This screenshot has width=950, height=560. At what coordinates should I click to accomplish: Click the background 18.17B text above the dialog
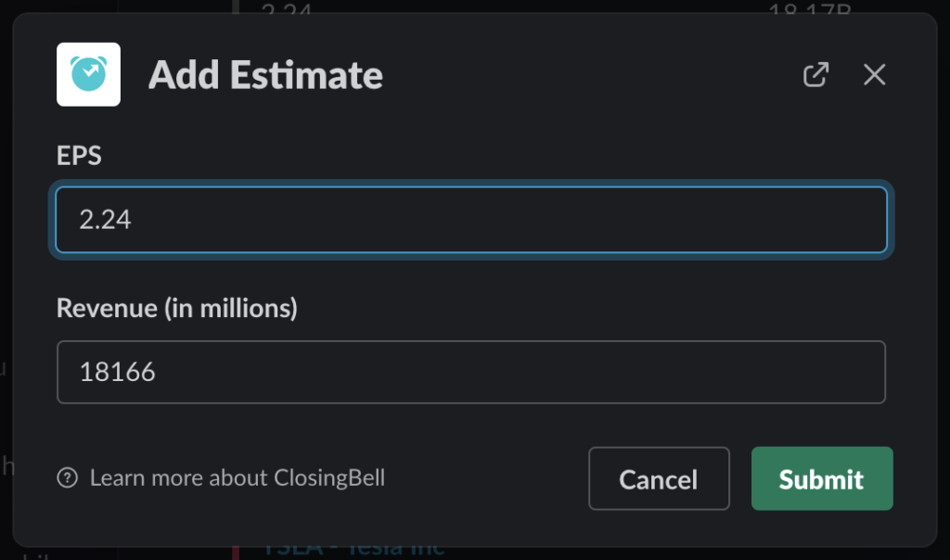(809, 7)
